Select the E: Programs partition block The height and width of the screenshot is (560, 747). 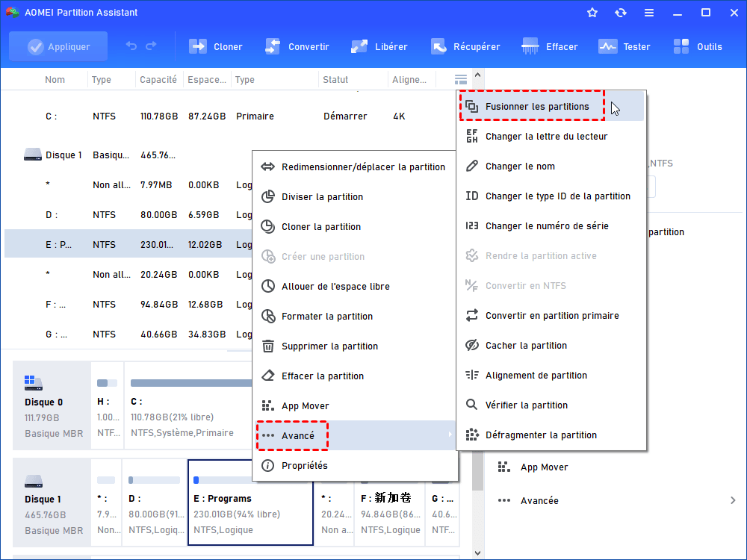[250, 503]
